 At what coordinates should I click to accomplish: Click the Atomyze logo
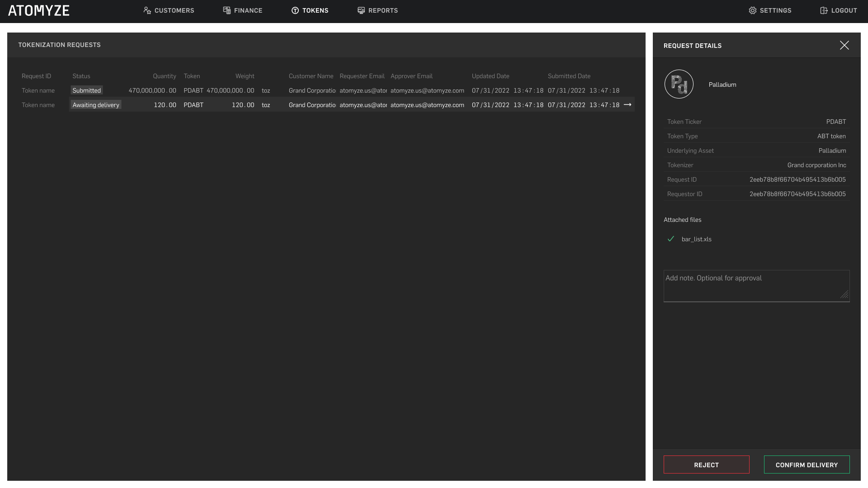[x=39, y=11]
